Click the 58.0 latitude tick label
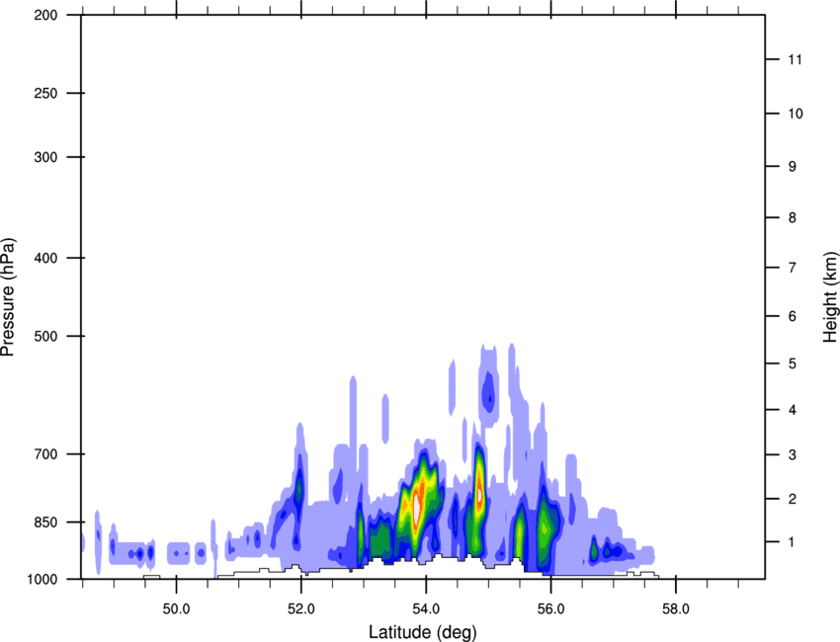The width and height of the screenshot is (840, 642). (676, 609)
